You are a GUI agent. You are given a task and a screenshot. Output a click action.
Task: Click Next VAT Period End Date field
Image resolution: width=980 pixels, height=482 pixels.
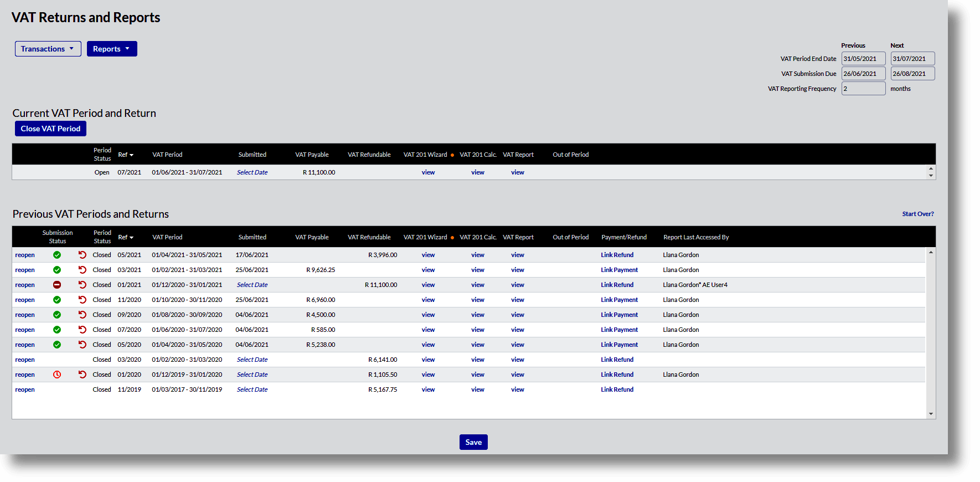pyautogui.click(x=913, y=59)
